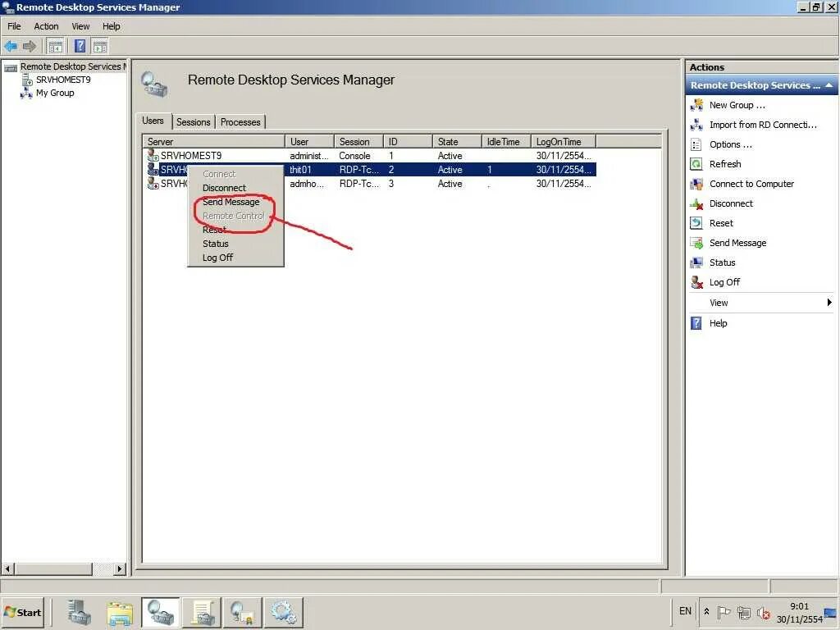Click the Status icon in Actions pane

(696, 262)
